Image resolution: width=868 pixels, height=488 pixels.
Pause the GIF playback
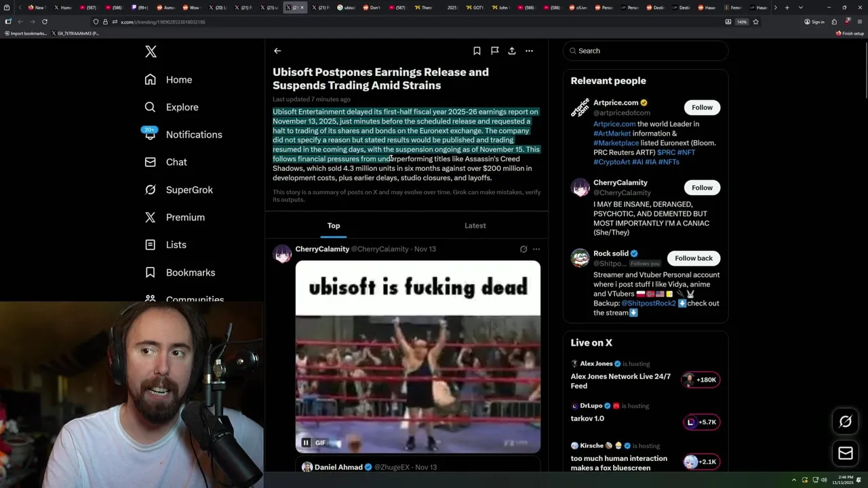pos(306,443)
